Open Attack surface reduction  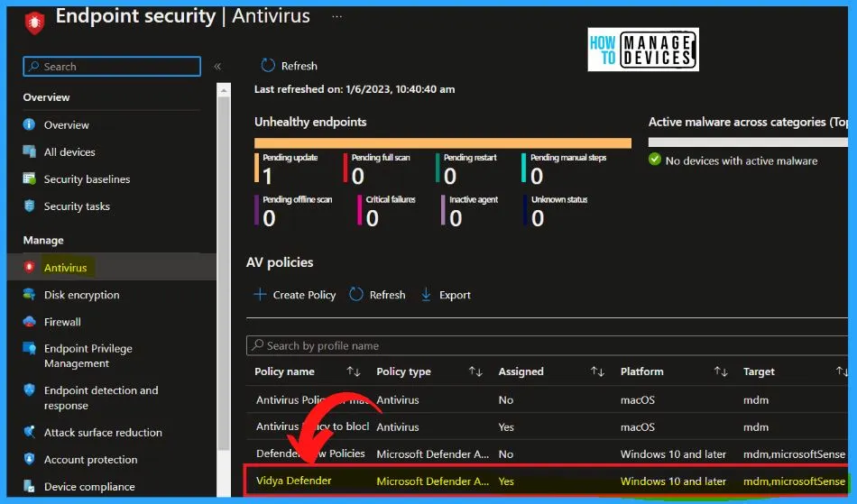(x=103, y=433)
